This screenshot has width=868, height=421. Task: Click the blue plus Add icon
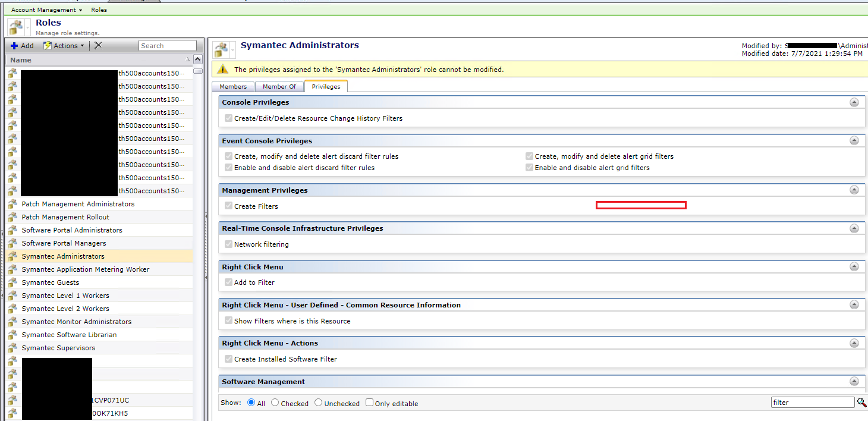point(14,46)
